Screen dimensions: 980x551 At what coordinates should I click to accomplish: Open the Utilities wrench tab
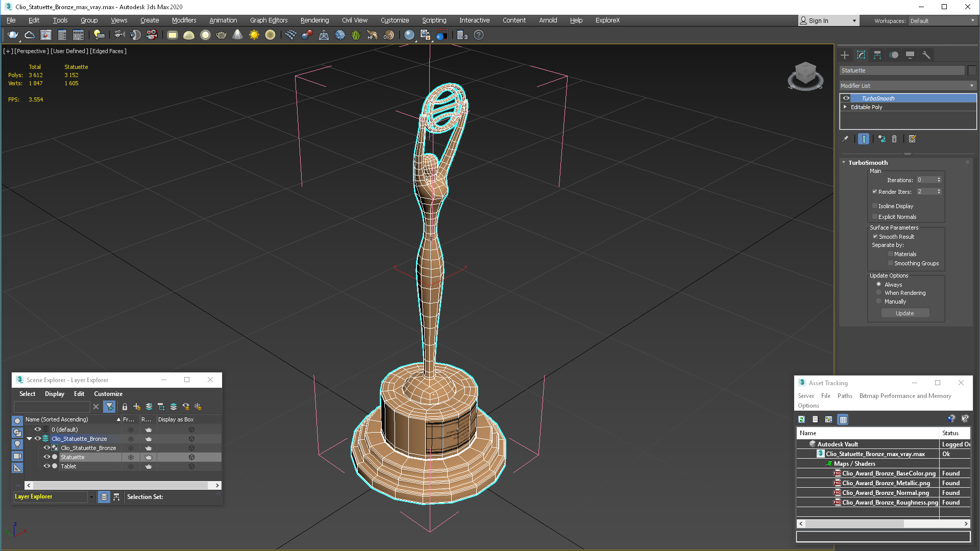coord(926,55)
